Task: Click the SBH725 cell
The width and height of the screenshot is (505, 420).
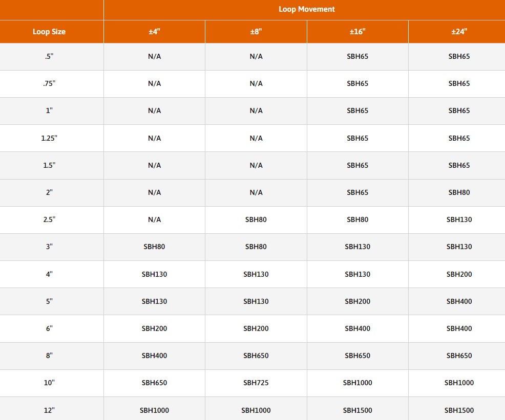Action: click(256, 383)
